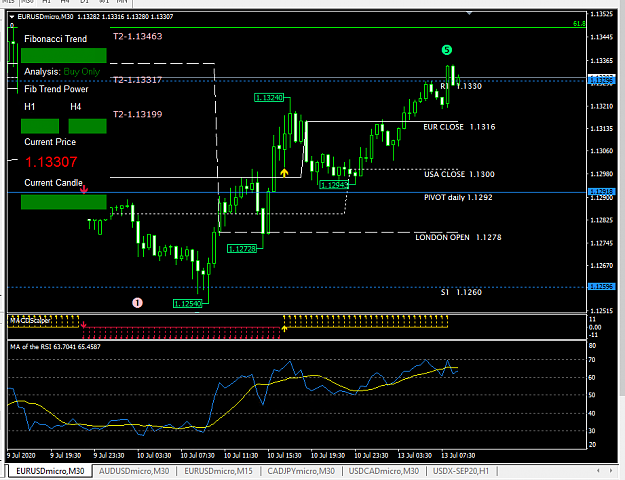Screen dimensions: 625x480
Task: Click the yellow buy arrow on the price chart
Action: 284,173
